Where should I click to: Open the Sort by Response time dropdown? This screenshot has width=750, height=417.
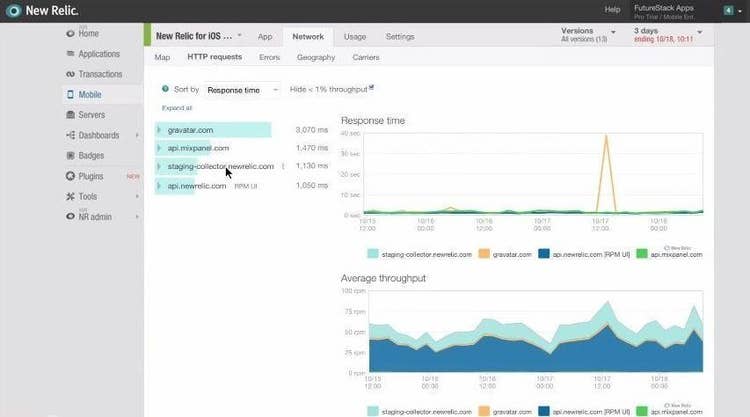[242, 90]
